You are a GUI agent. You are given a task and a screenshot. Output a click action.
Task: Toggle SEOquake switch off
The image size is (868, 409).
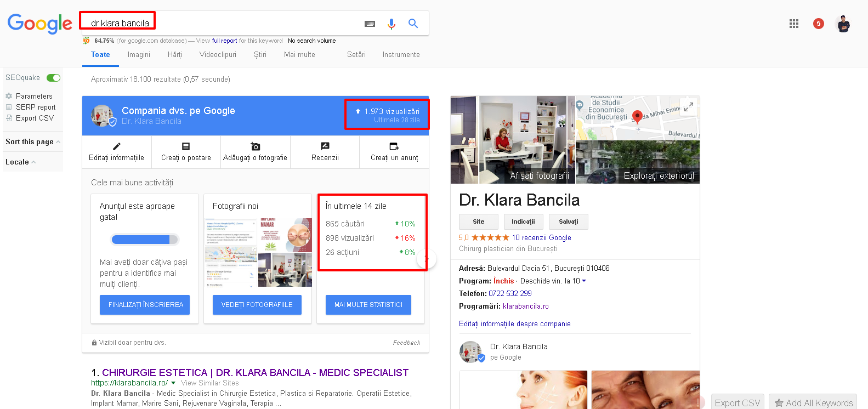click(x=53, y=78)
